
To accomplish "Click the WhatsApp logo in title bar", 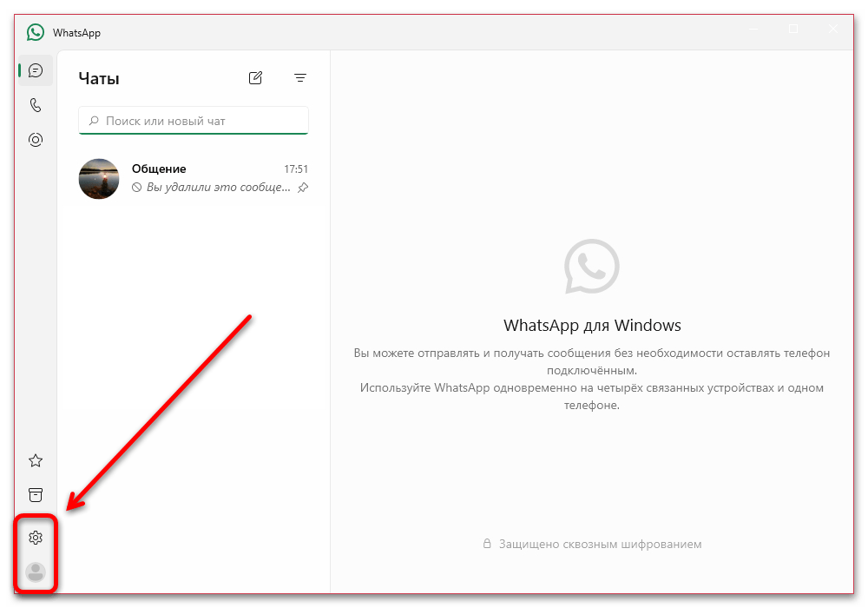I will pos(36,32).
